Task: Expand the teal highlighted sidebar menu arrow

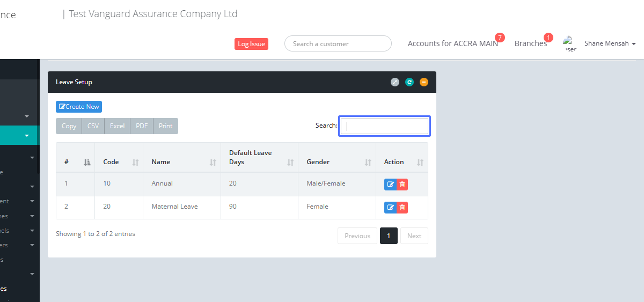Action: [x=27, y=136]
